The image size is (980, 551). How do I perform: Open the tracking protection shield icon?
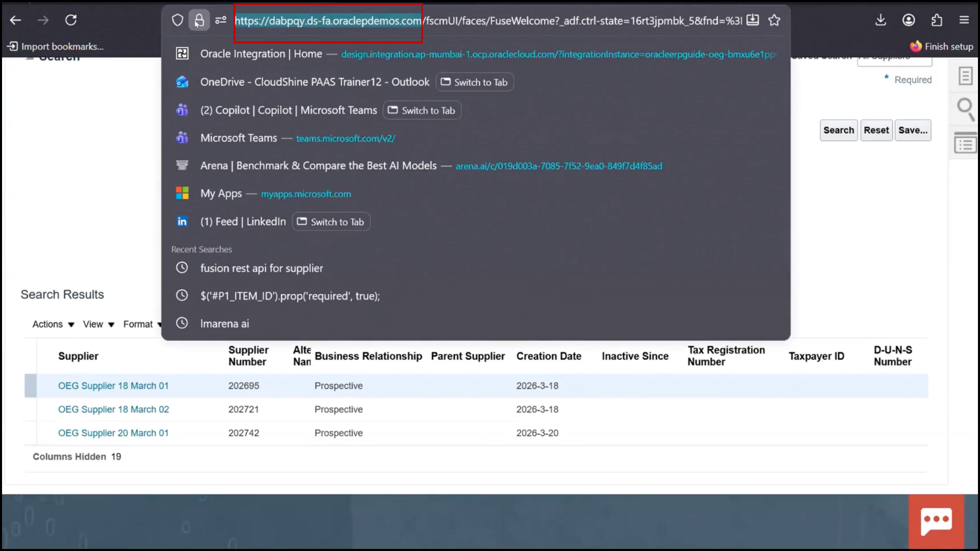(177, 20)
